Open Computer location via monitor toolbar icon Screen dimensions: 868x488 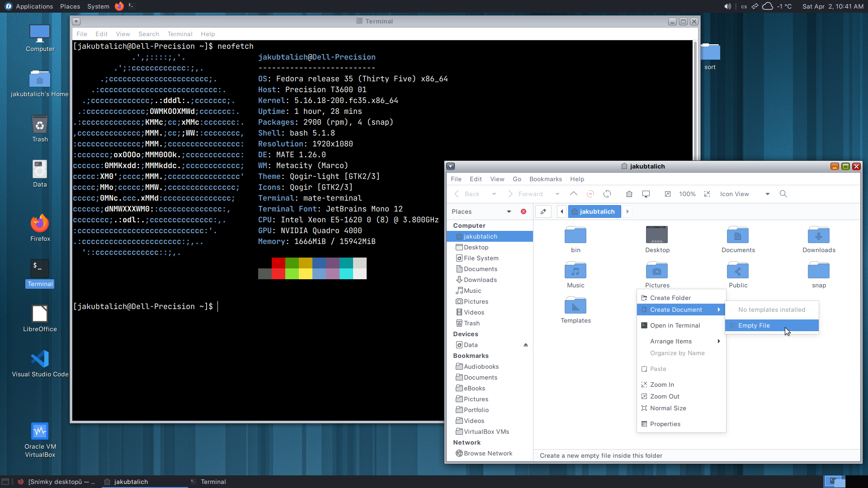(646, 194)
